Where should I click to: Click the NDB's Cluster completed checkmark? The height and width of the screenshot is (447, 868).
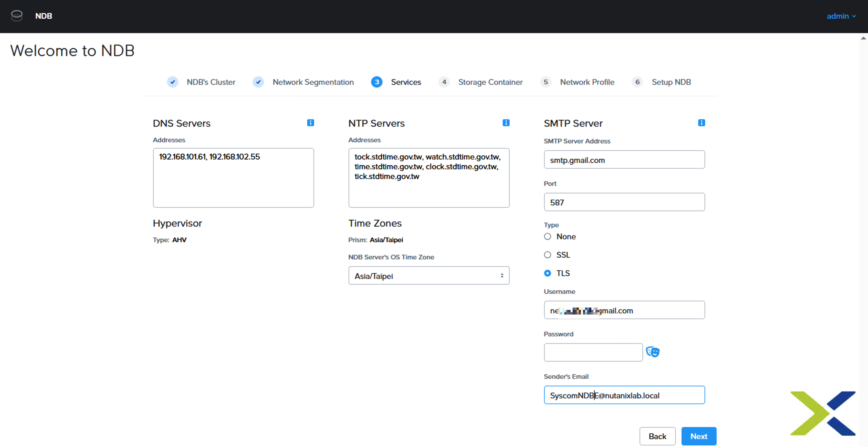pos(173,82)
